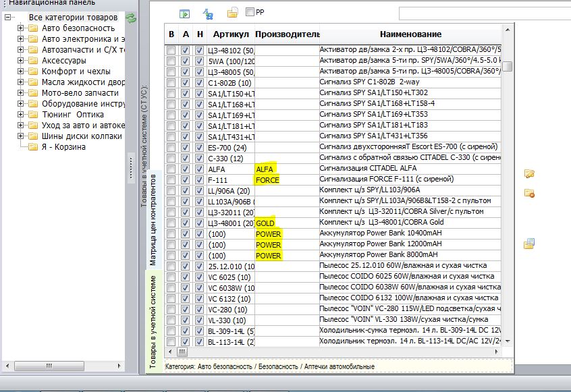This screenshot has width=571, height=392.
Task: Select Пылесос COIDO 6132 name cell
Action: click(410, 298)
